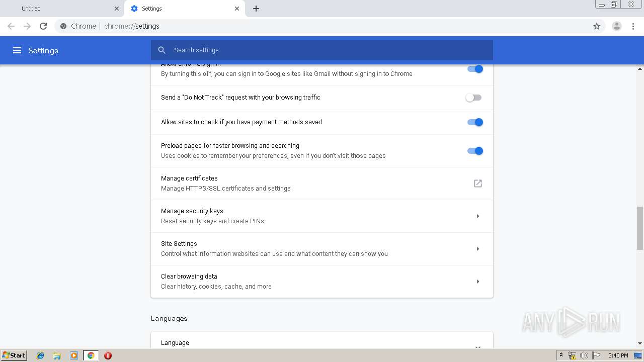Image resolution: width=644 pixels, height=362 pixels.
Task: Open the Start menu
Action: coord(14,355)
